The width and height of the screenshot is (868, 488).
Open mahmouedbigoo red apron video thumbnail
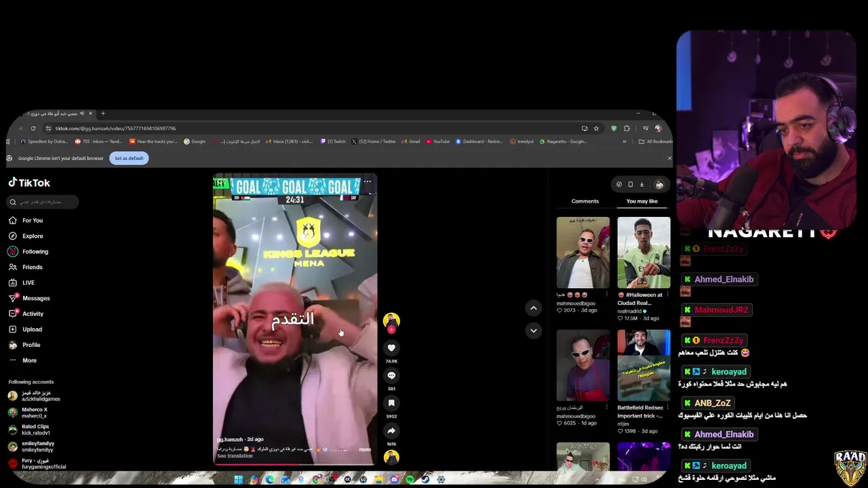[583, 365]
